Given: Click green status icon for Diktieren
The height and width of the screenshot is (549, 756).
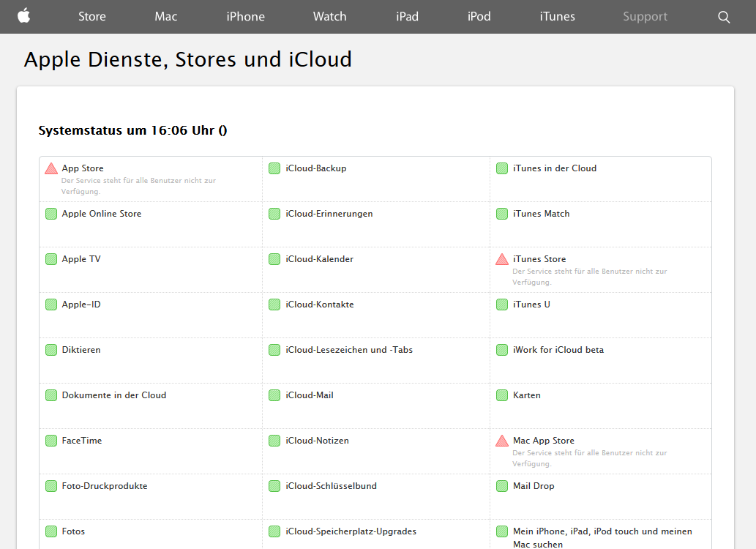Looking at the screenshot, I should (51, 350).
